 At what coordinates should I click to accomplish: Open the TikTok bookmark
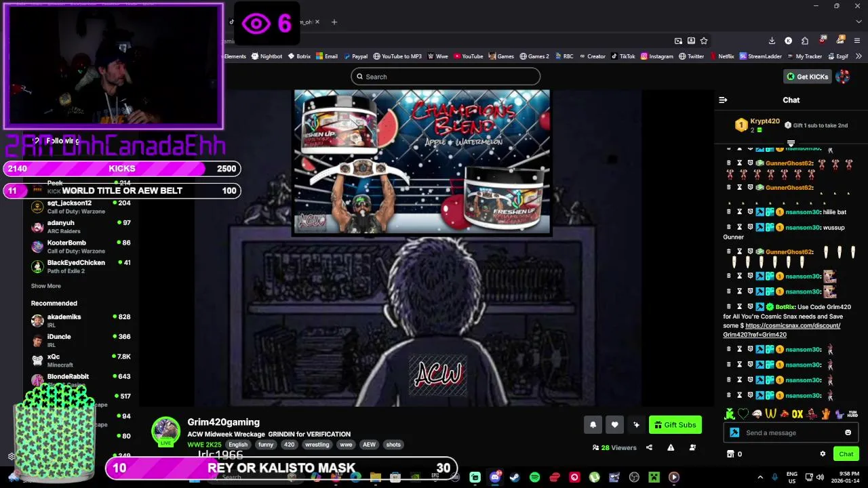click(x=623, y=56)
